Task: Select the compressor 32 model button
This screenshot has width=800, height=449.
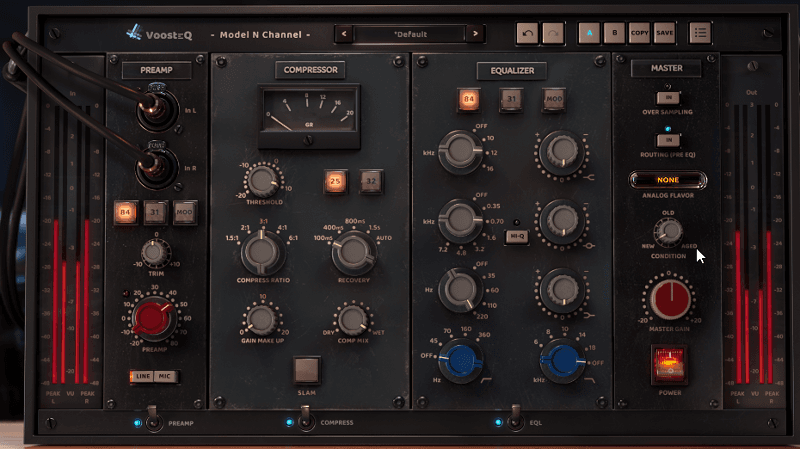Action: pyautogui.click(x=371, y=181)
